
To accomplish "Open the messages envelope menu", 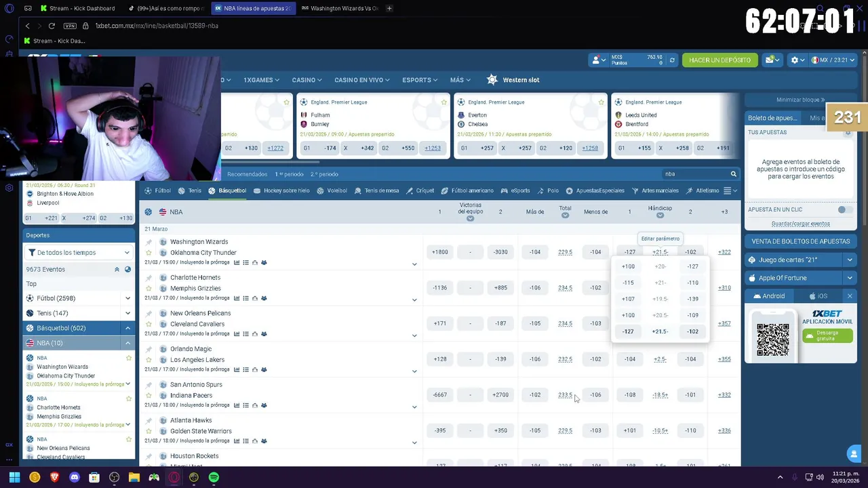I will [x=773, y=60].
